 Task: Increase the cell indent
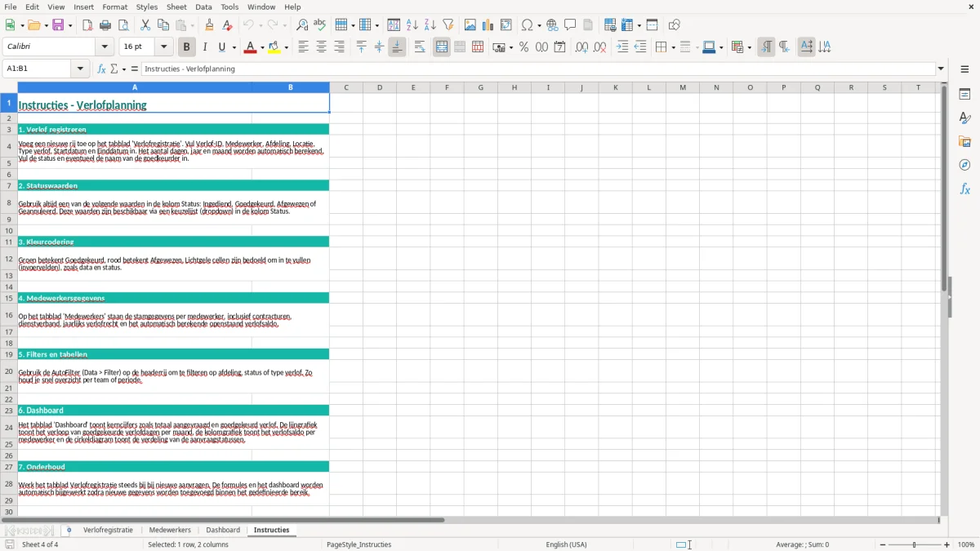622,47
